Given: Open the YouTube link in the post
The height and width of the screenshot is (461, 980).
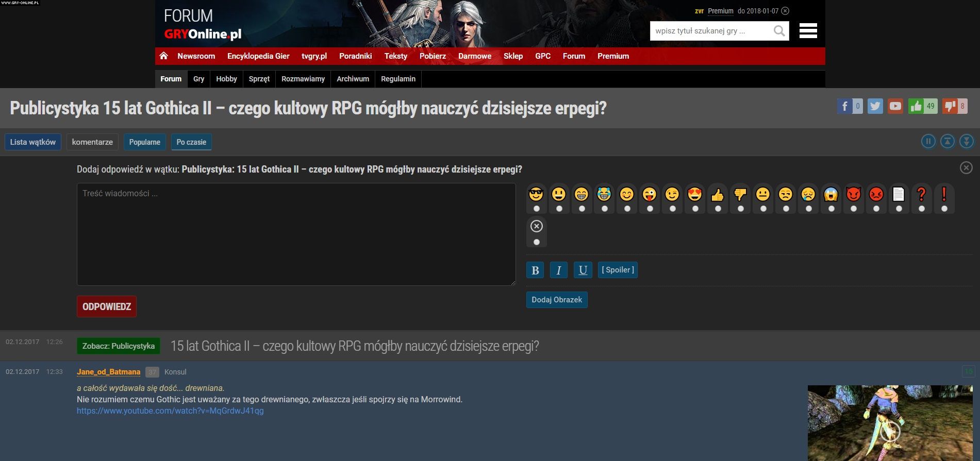Looking at the screenshot, I should tap(170, 411).
